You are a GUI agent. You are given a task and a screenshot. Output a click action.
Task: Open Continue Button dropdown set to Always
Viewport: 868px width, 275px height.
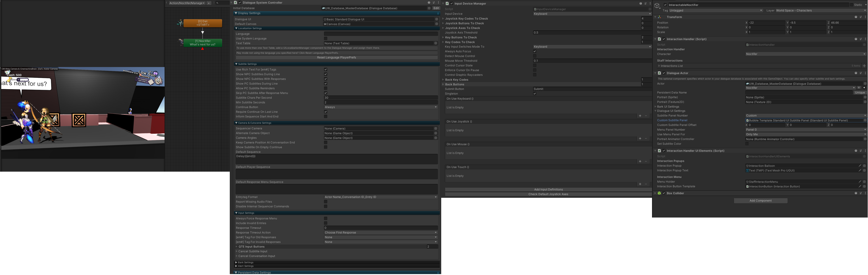[381, 107]
